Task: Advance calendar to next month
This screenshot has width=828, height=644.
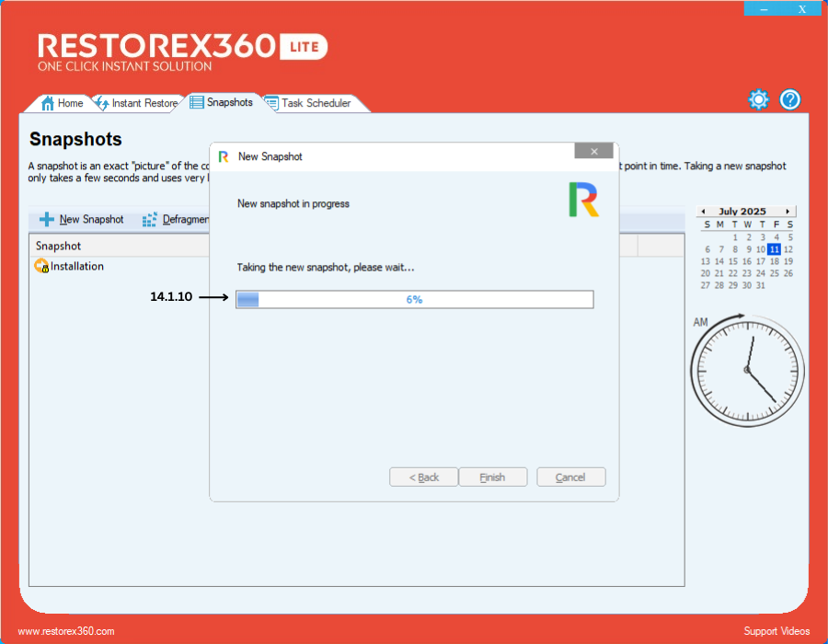Action: pyautogui.click(x=788, y=212)
